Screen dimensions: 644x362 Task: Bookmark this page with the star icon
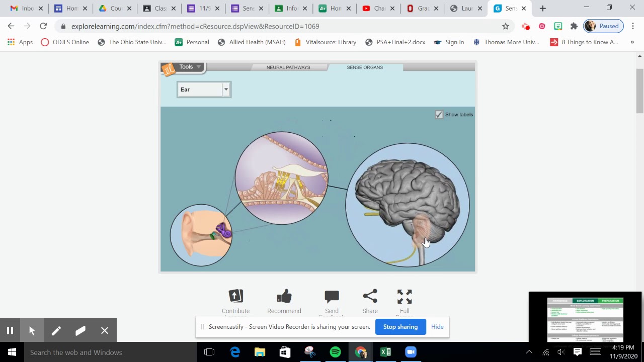[x=506, y=26]
